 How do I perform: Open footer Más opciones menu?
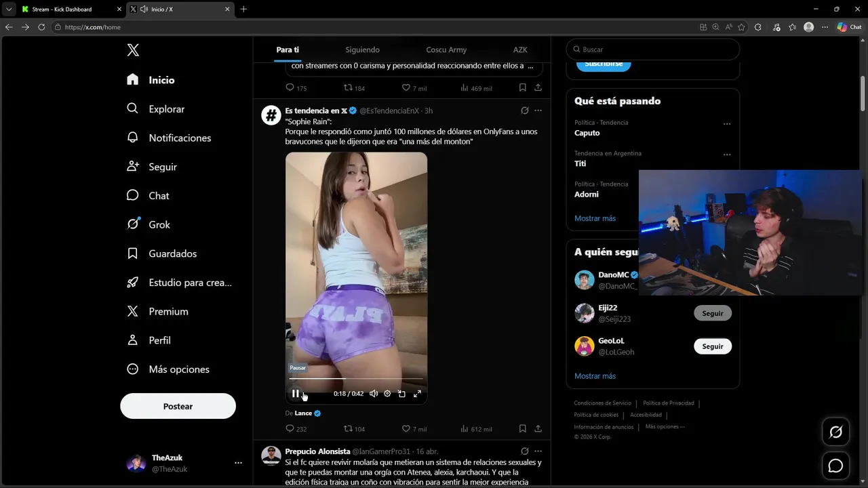click(x=665, y=427)
